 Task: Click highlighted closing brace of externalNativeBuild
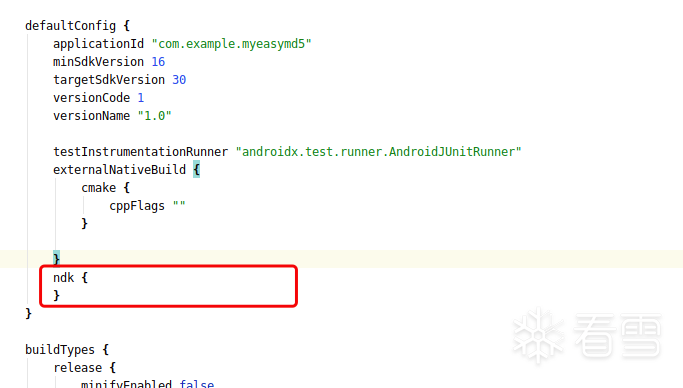point(57,259)
